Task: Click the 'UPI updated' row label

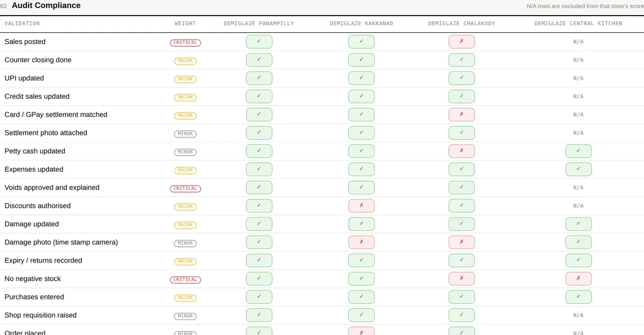Action: point(24,78)
